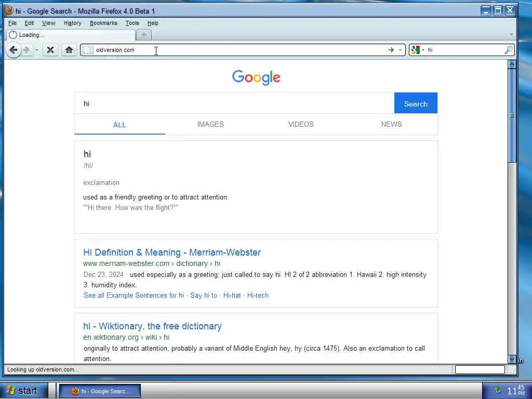Click the pronunciation text /hī/
The image size is (532, 399).
88,166
